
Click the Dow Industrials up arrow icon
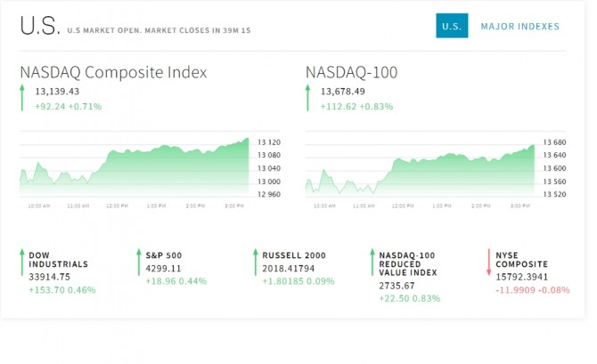tap(21, 262)
